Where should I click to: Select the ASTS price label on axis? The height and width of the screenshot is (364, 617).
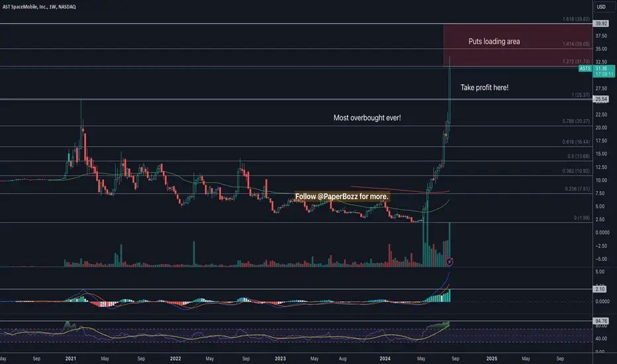click(585, 68)
